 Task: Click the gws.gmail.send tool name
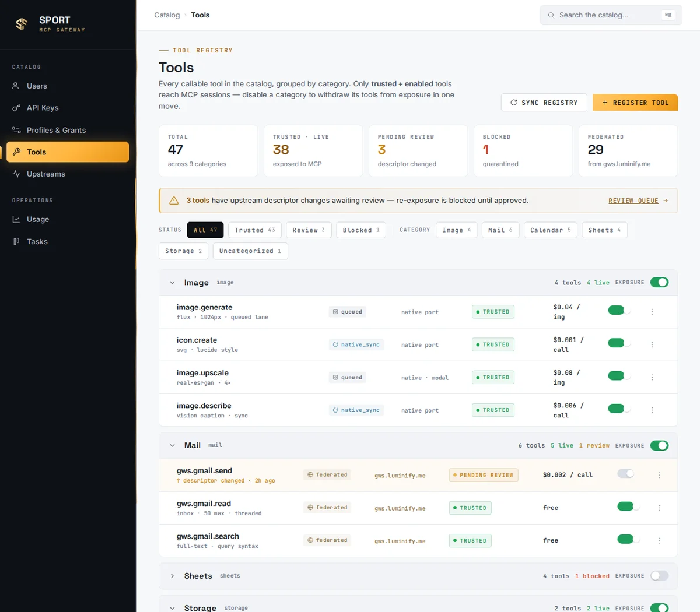coord(204,470)
